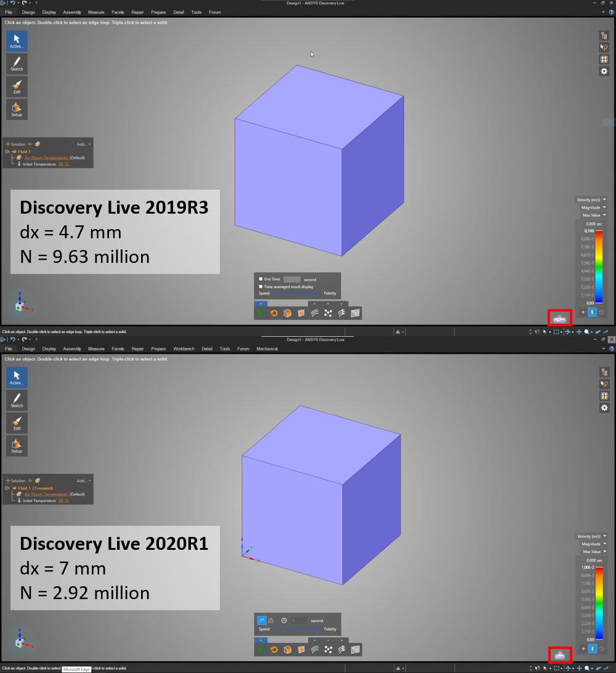616x673 pixels.
Task: Click Air (Room Temperature) link, bottom window
Action: coord(46,494)
